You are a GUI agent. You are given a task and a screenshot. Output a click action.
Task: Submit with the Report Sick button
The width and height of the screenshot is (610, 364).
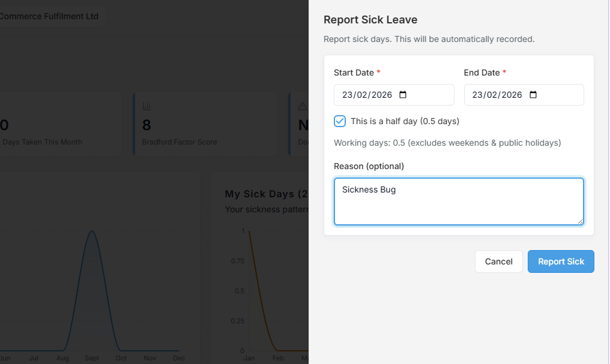coord(561,261)
